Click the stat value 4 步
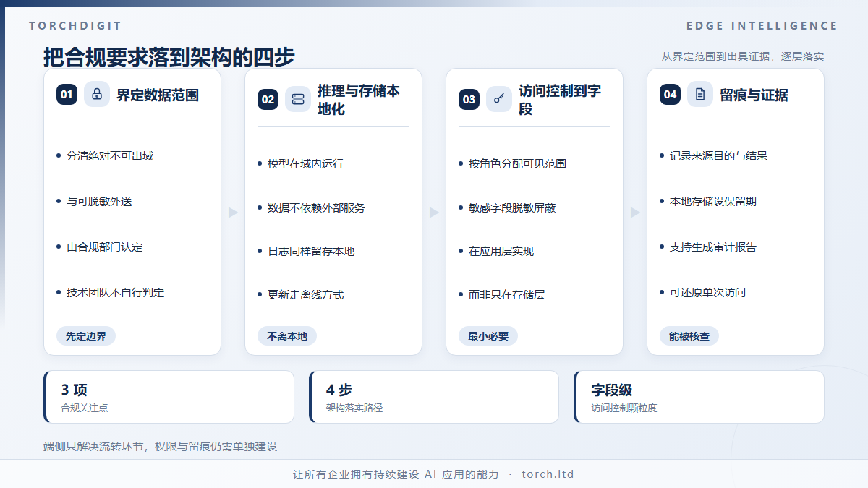The height and width of the screenshot is (488, 868). 339,390
